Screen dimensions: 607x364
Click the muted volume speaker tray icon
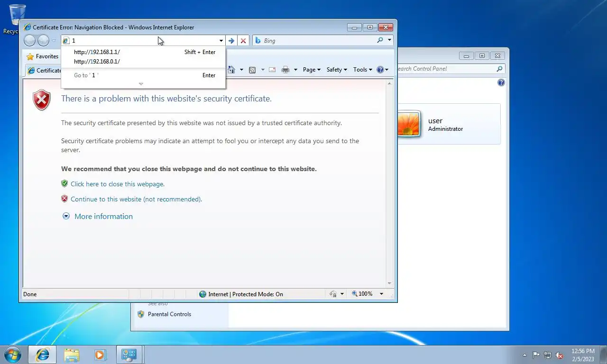[559, 355]
